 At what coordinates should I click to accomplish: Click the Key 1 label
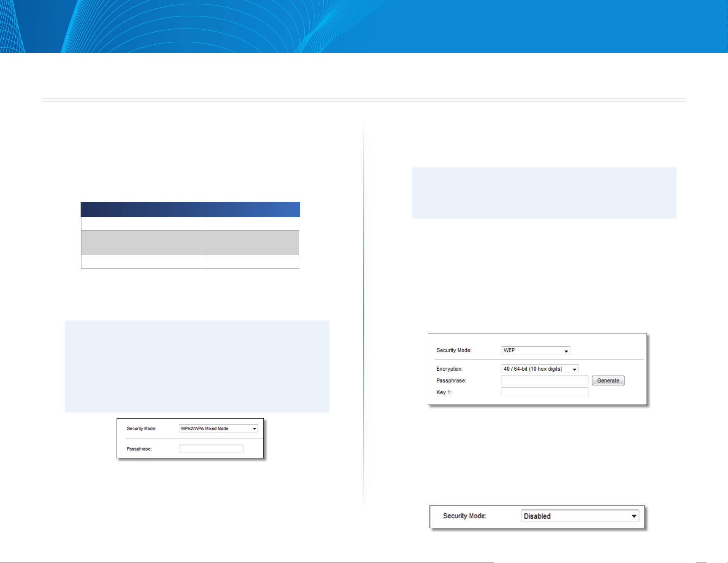tap(444, 392)
